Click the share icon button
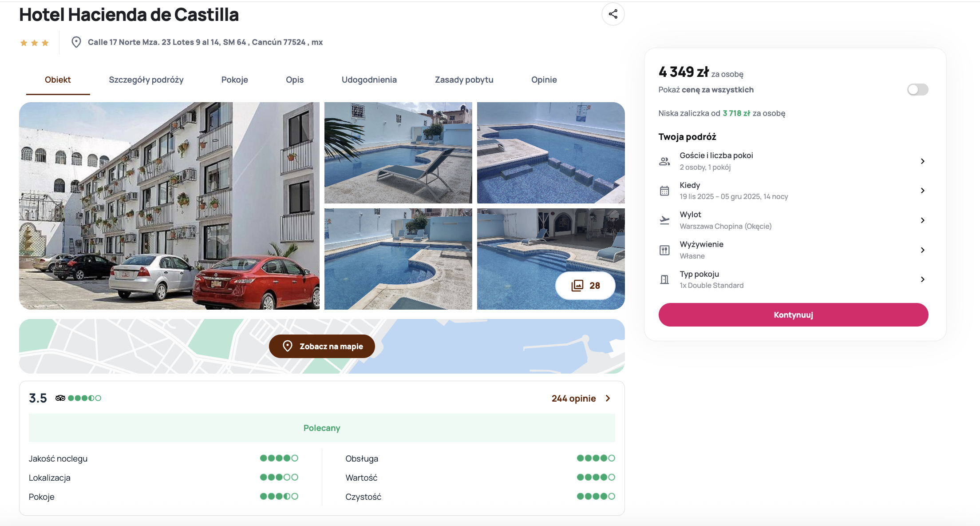 point(613,14)
